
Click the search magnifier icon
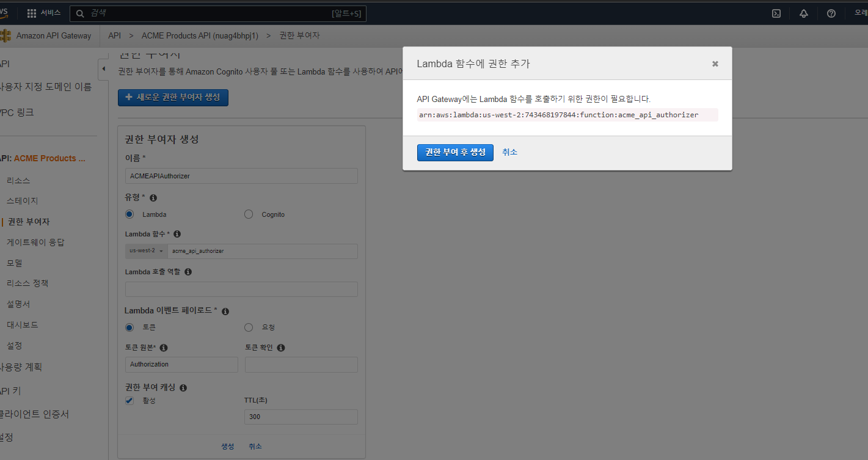click(x=80, y=13)
